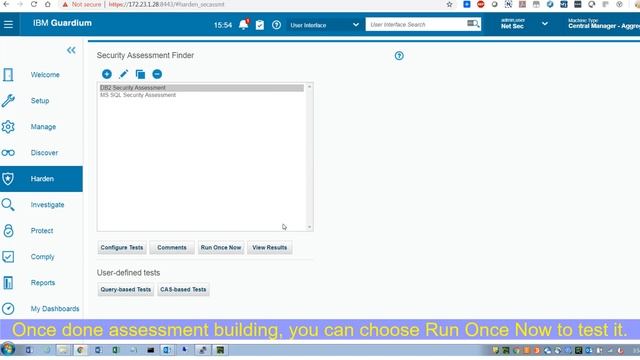Go to the browser home page
This screenshot has height=360, width=640.
pyautogui.click(x=48, y=4)
